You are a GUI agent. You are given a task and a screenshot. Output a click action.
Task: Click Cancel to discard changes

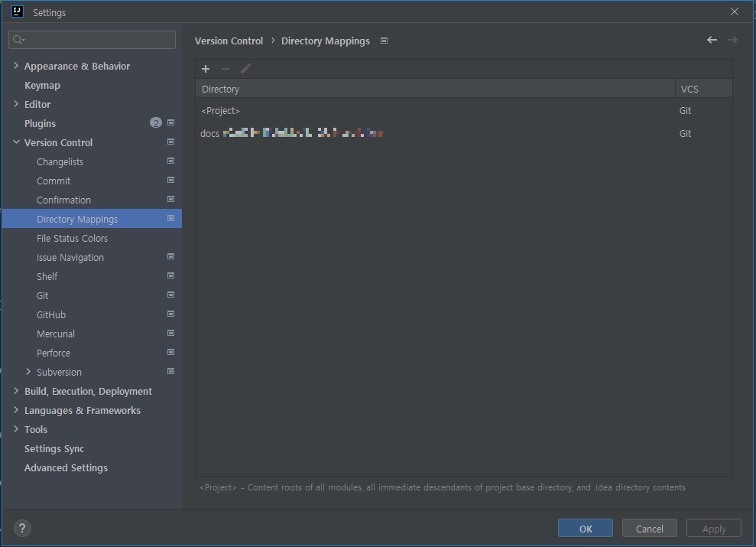(650, 528)
